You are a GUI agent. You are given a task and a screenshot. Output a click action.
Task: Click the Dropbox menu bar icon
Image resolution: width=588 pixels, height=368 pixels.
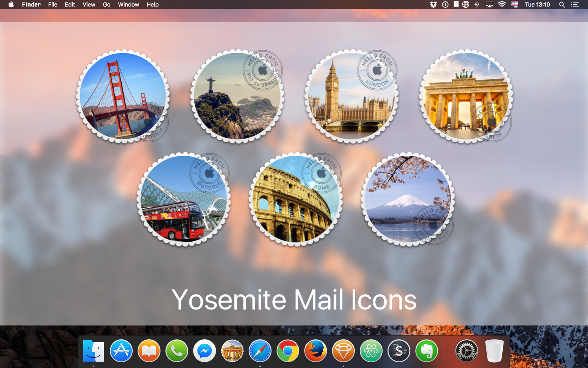click(434, 4)
